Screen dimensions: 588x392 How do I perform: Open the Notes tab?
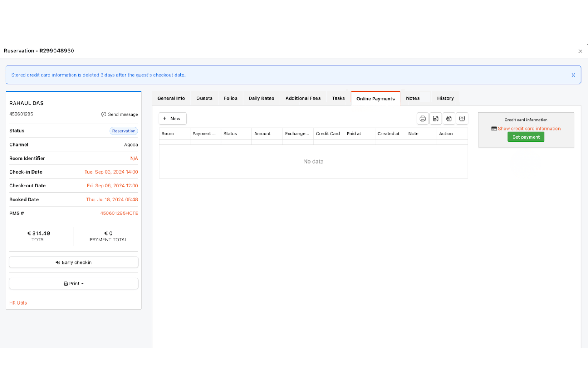point(413,98)
